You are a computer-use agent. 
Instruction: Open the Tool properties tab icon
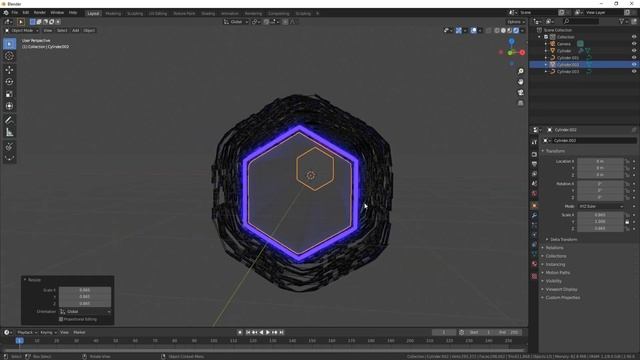(534, 142)
